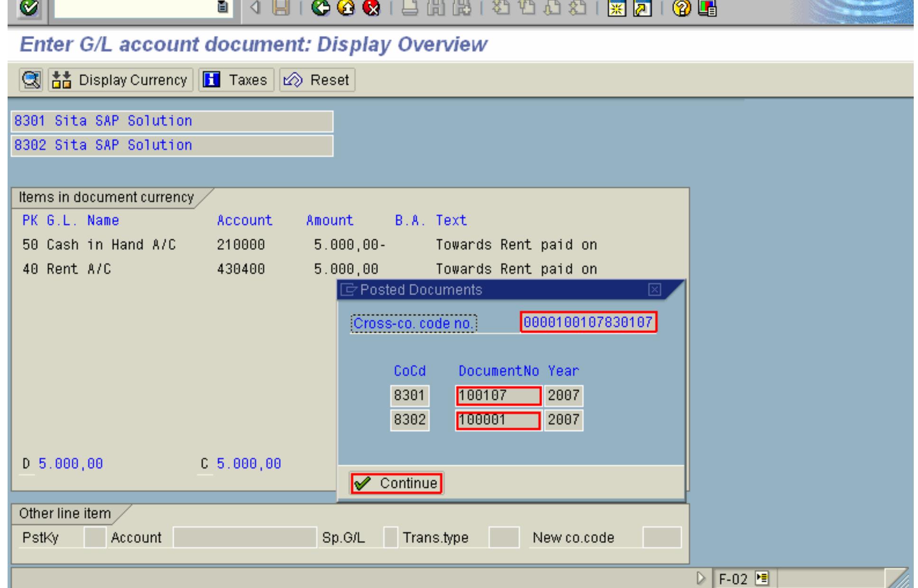The image size is (918, 588).
Task: Click the CoCd 8302 field
Action: tap(410, 420)
